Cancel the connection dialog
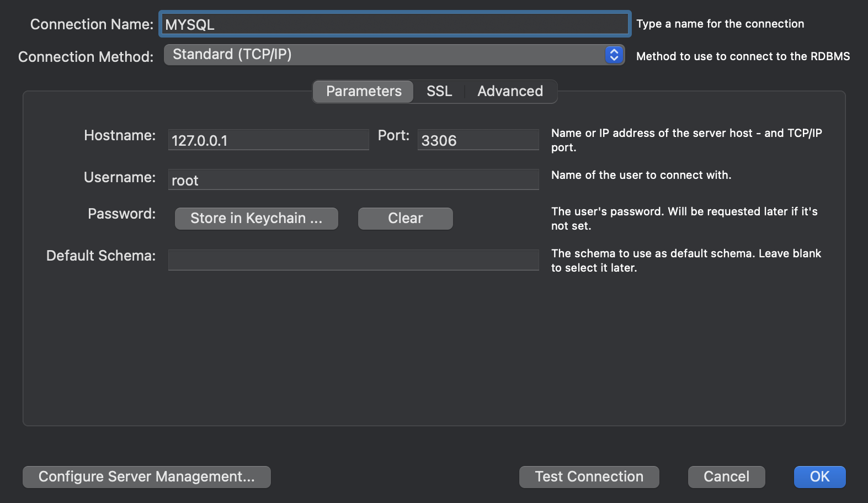 click(x=727, y=476)
